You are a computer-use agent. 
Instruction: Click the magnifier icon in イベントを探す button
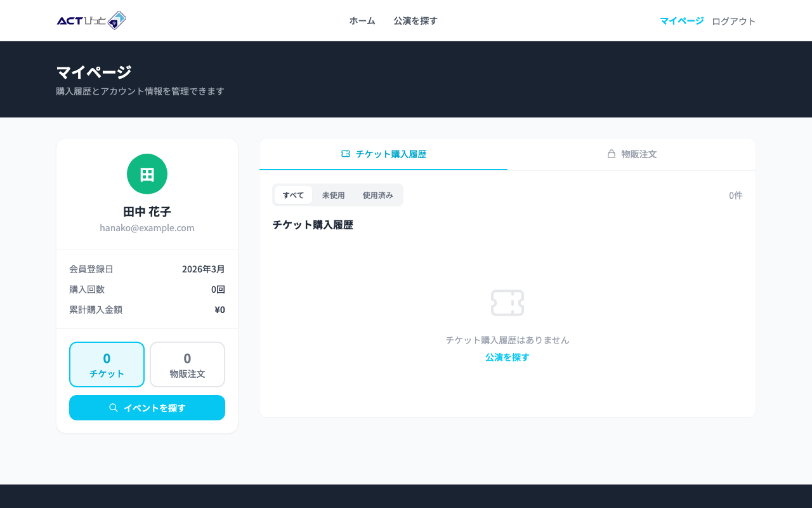coord(114,407)
